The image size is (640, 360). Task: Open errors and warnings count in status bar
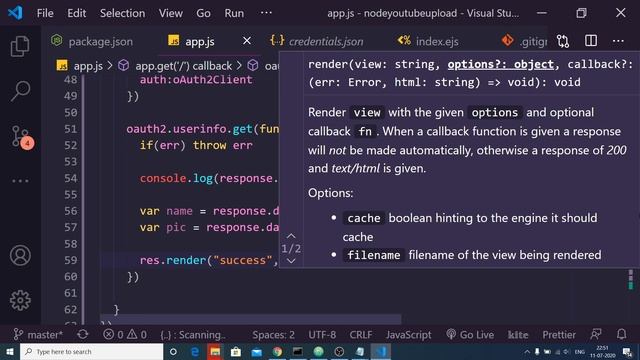(x=124, y=335)
